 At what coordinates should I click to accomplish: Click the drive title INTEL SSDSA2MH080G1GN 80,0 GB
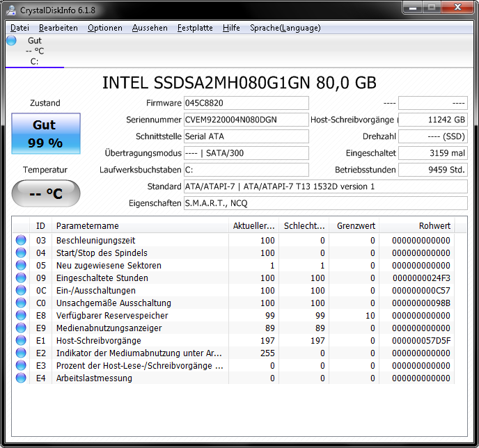239,83
